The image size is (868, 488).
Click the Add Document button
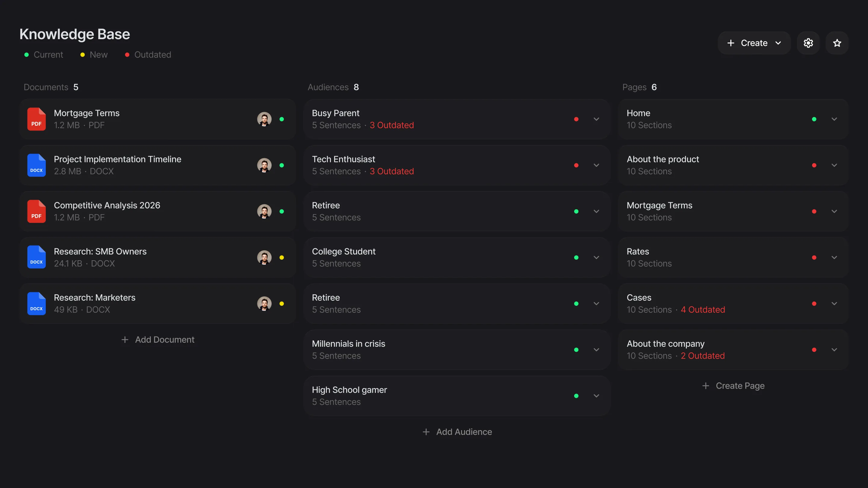point(157,339)
